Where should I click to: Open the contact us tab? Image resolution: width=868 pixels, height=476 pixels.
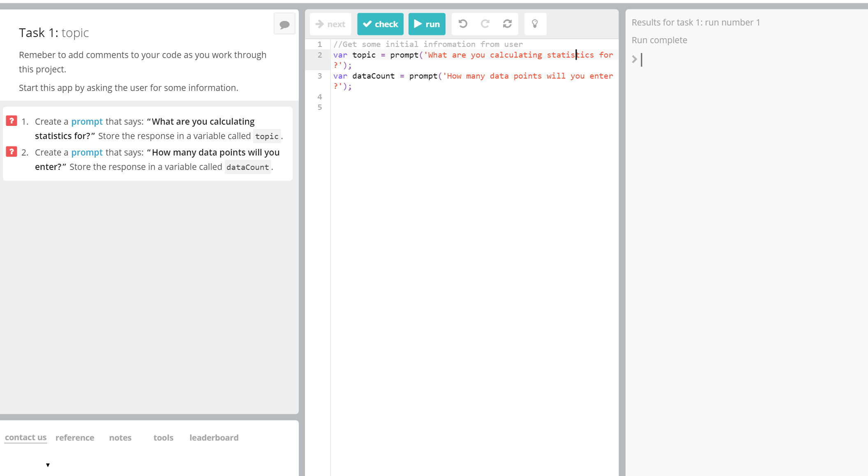coord(25,437)
